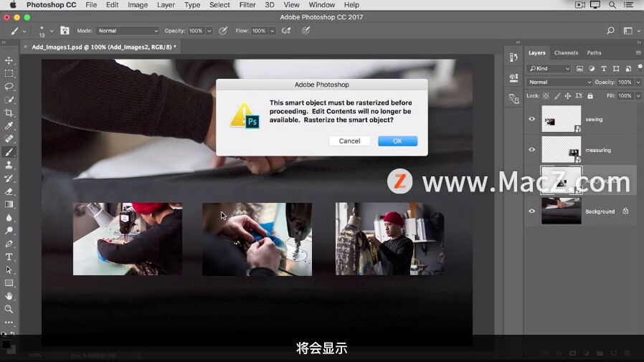Open the layer blend mode dropdown
Viewport: 644px width, 362px height.
559,82
